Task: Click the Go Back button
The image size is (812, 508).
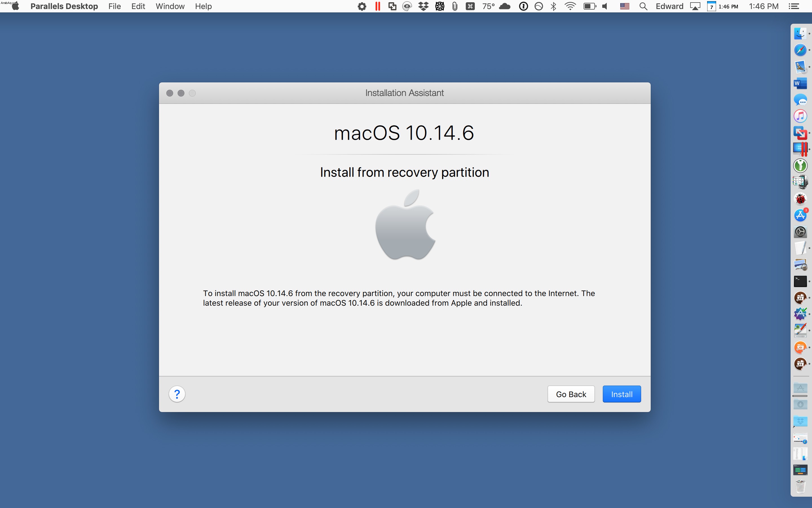Action: click(571, 394)
